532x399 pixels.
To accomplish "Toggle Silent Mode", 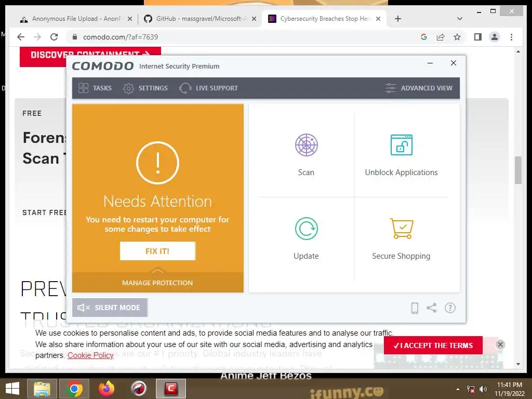I will coord(110,308).
